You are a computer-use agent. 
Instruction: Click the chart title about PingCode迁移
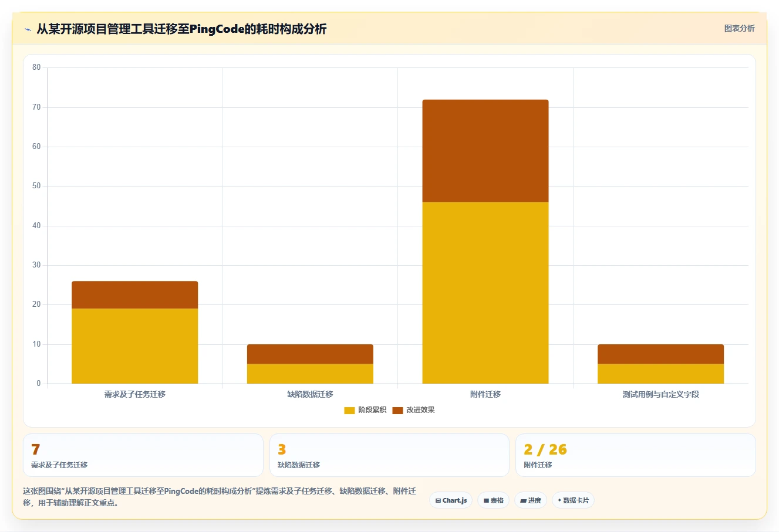(x=181, y=29)
